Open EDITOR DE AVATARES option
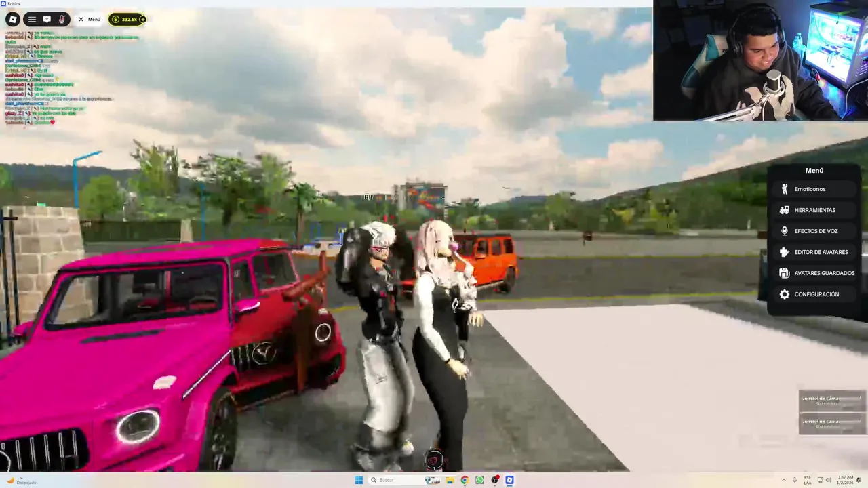The image size is (868, 488). click(814, 252)
